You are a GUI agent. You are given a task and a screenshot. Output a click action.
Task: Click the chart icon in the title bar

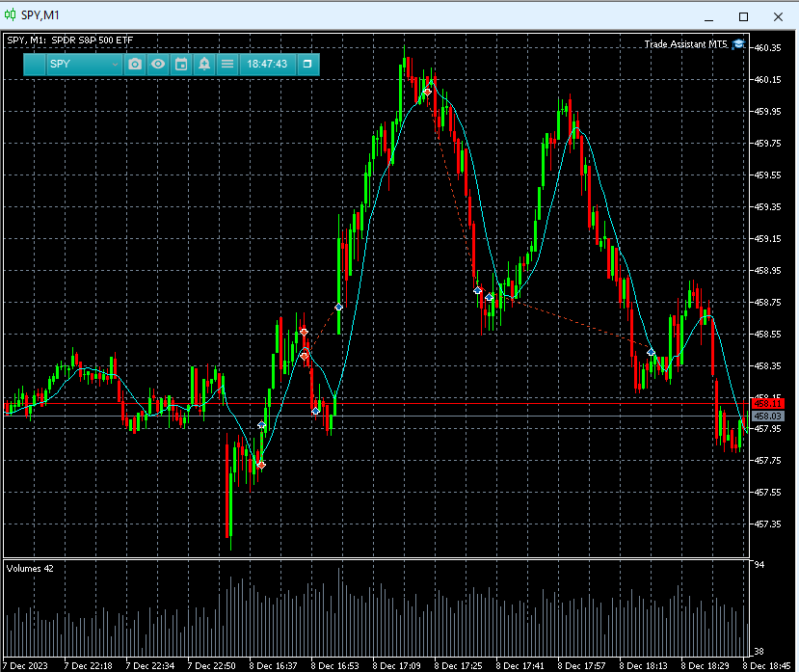(11, 14)
